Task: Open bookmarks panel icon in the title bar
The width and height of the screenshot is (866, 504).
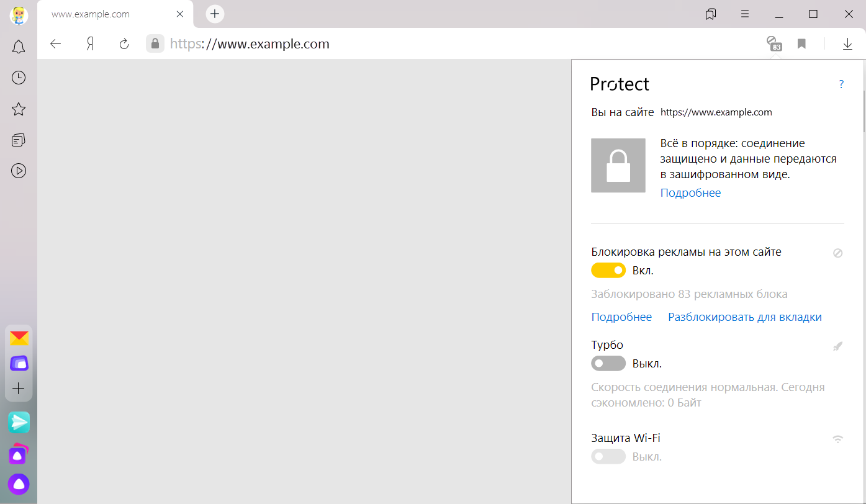Action: click(711, 14)
